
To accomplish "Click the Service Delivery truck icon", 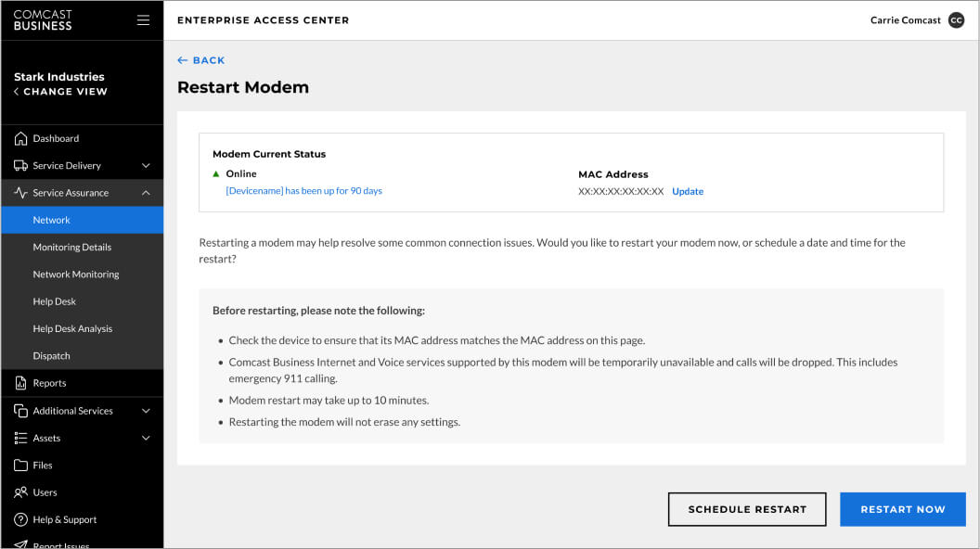I will (x=20, y=166).
